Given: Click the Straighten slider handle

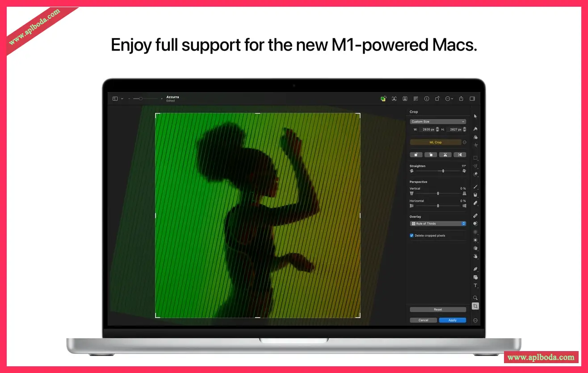Looking at the screenshot, I should pyautogui.click(x=443, y=171).
